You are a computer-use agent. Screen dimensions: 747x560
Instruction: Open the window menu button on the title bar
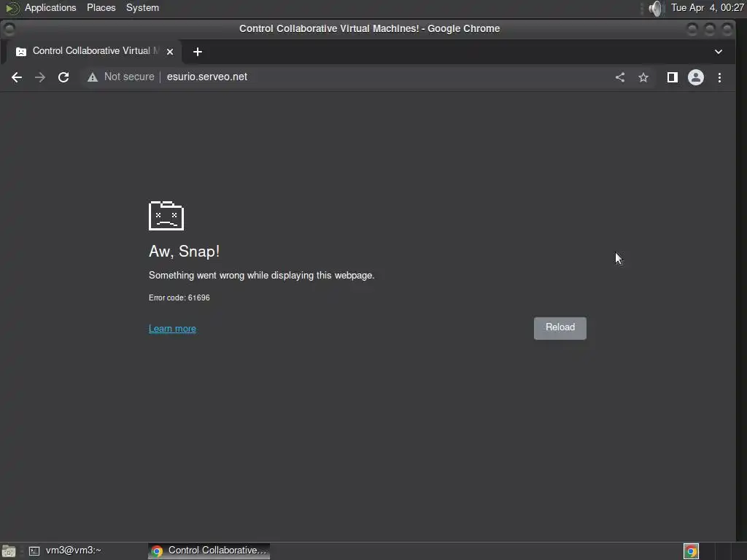pyautogui.click(x=9, y=29)
